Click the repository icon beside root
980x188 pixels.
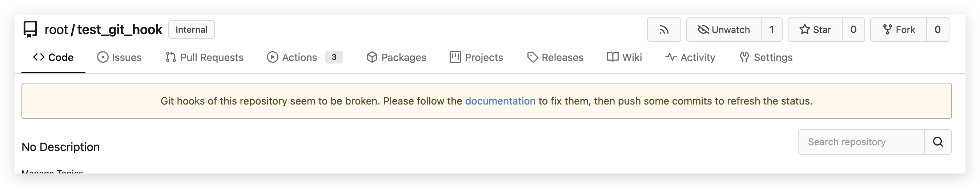(30, 30)
